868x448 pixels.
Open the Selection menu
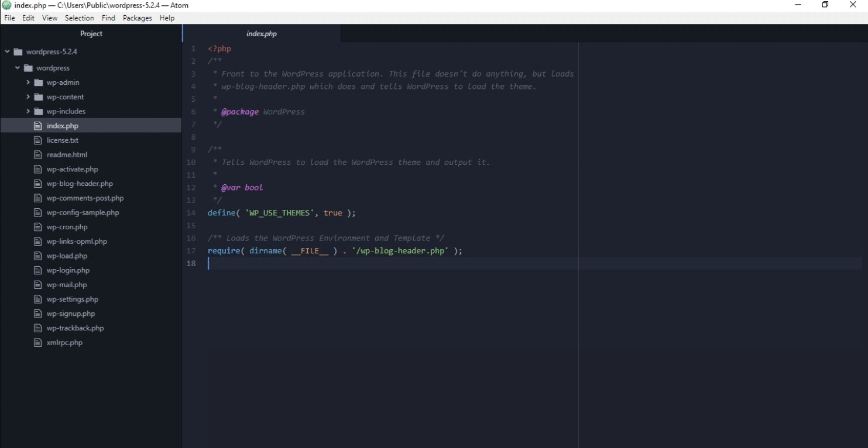[80, 18]
